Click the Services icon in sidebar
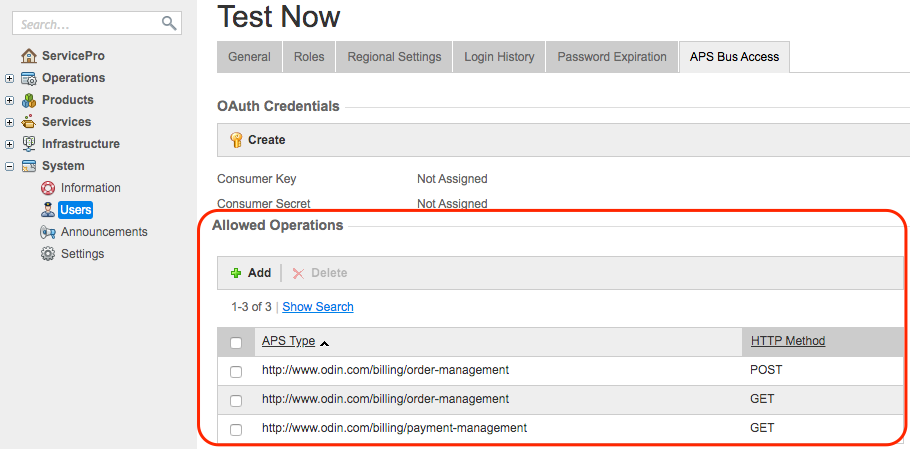This screenshot has height=449, width=910. tap(29, 122)
